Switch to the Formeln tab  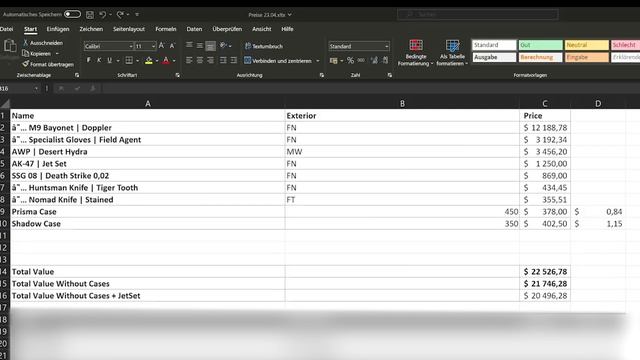[x=165, y=29]
